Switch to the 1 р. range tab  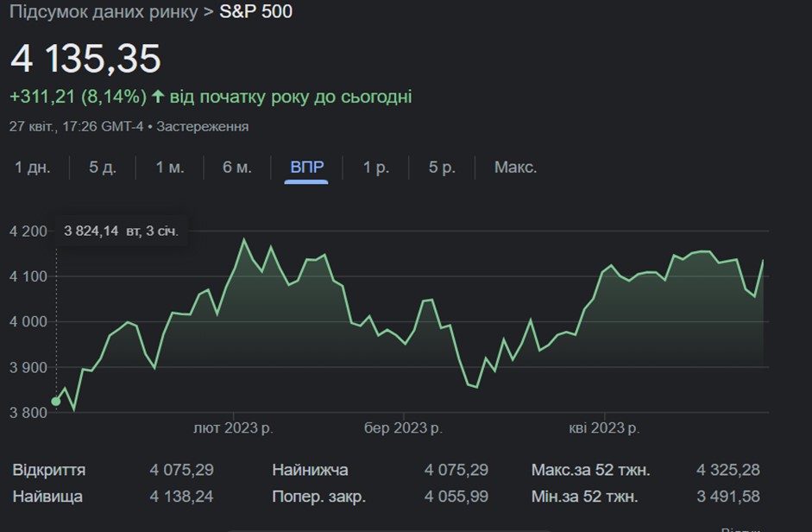click(376, 168)
